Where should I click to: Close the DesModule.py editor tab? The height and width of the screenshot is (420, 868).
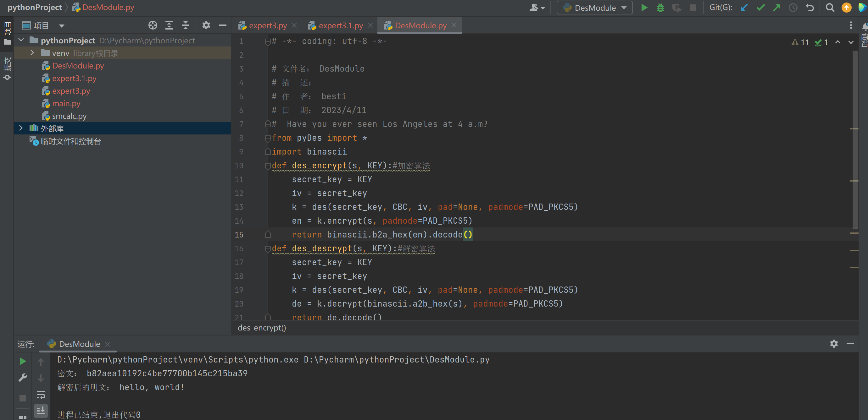pyautogui.click(x=454, y=25)
